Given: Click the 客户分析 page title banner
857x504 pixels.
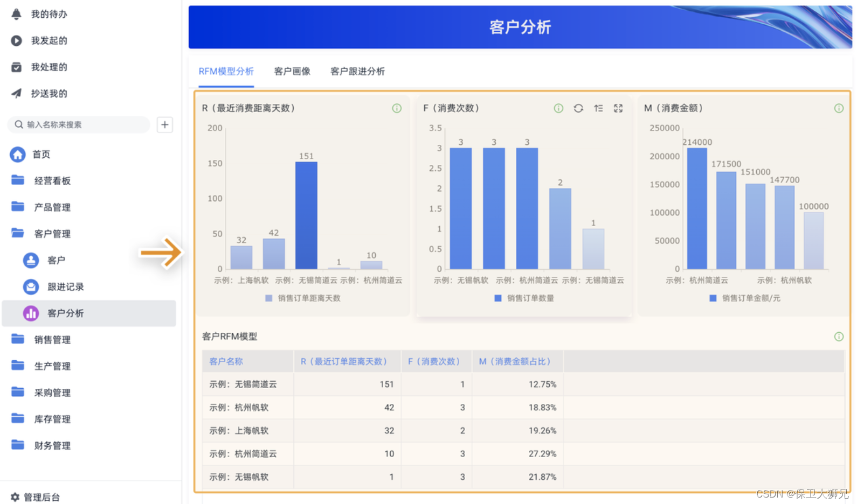Looking at the screenshot, I should pos(520,27).
